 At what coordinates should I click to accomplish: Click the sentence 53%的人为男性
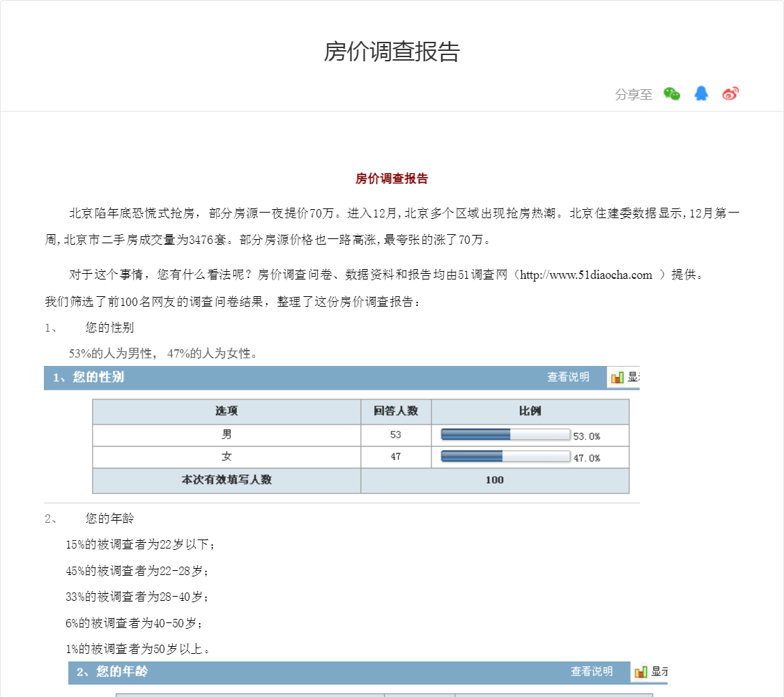click(x=110, y=353)
